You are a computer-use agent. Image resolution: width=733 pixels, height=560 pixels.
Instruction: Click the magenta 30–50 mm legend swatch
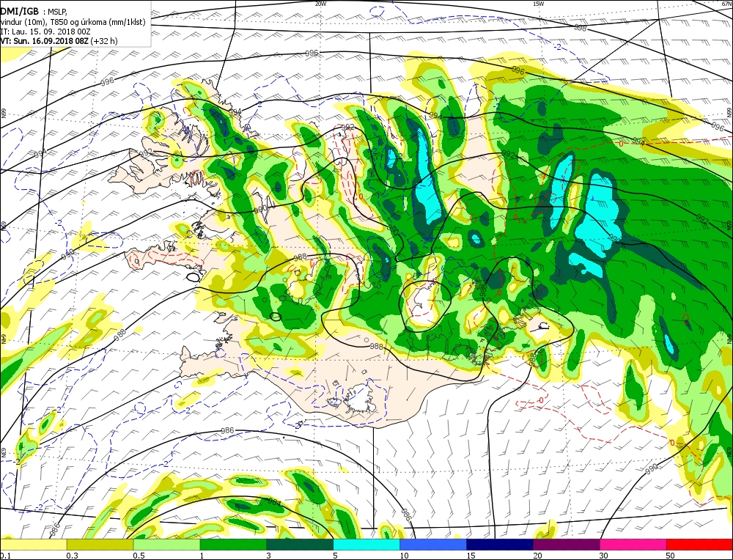(633, 545)
